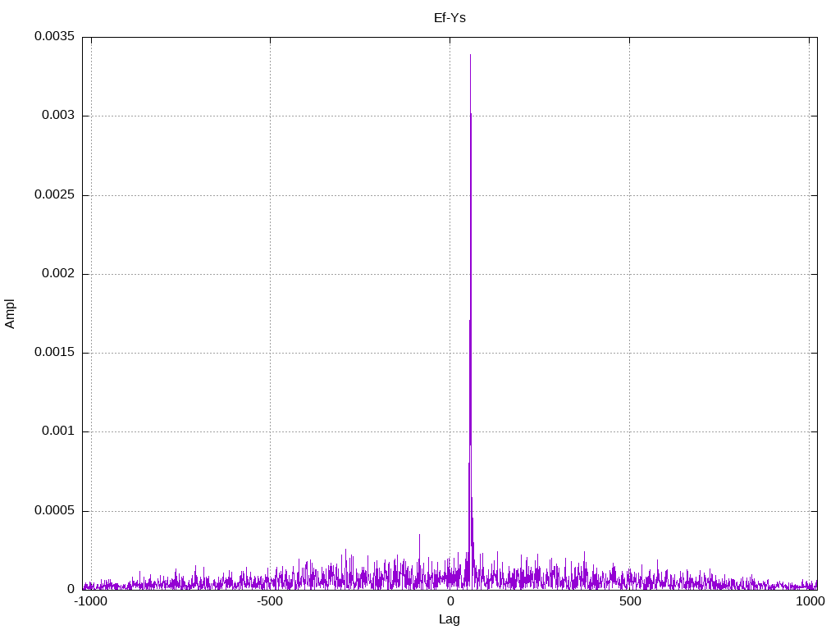
Task: Click the 'Ampl' y-axis label
Action: (10, 314)
